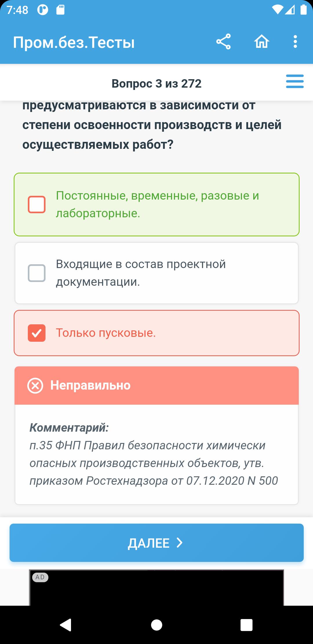Tap Android recent apps square
Viewport: 313px width, 644px height.
[246, 625]
